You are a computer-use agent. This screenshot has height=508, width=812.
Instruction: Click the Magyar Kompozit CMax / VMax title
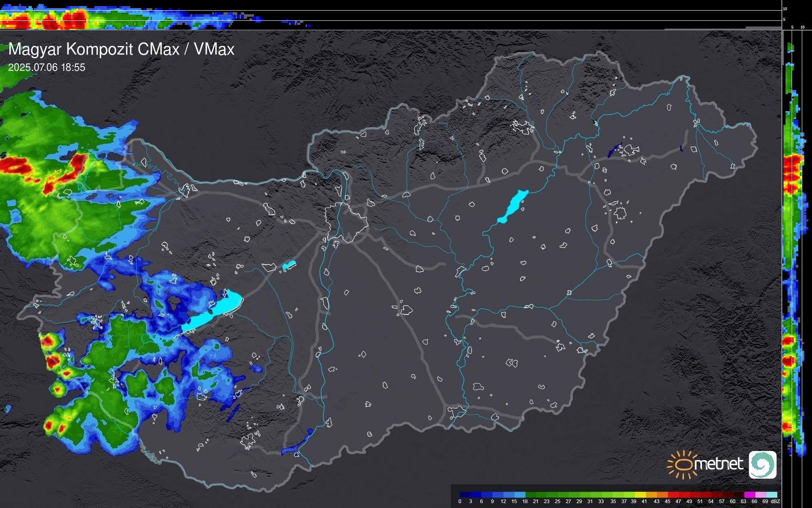(121, 49)
